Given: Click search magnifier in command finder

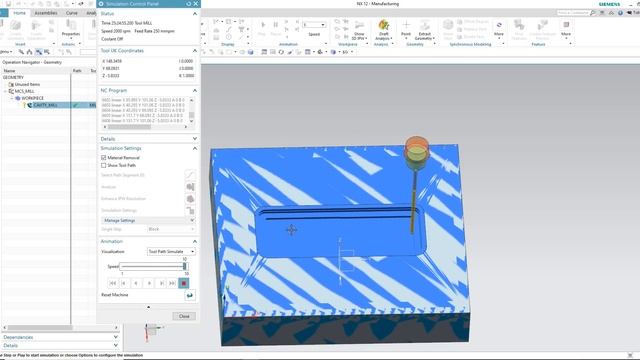Looking at the screenshot, I should point(593,13).
